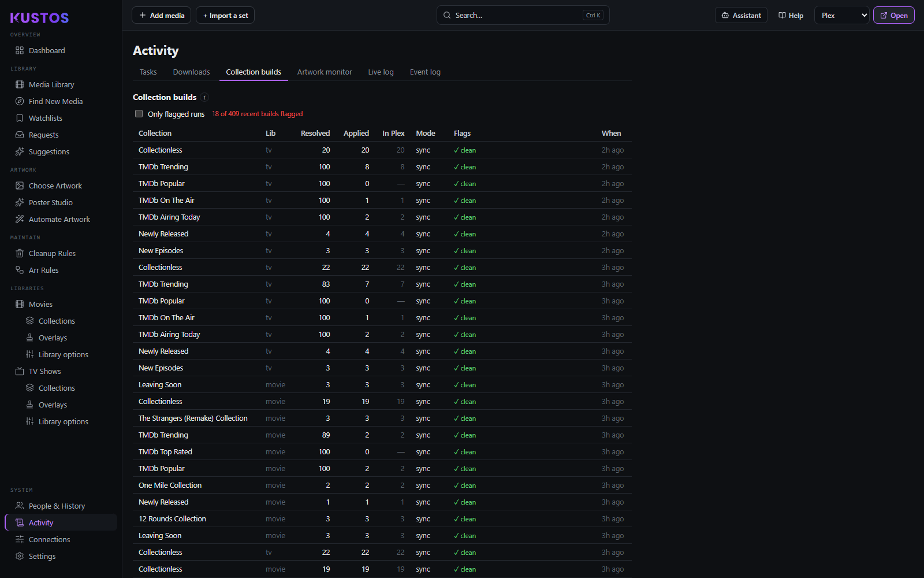Enable the Only flagged runs checkbox

(x=139, y=114)
